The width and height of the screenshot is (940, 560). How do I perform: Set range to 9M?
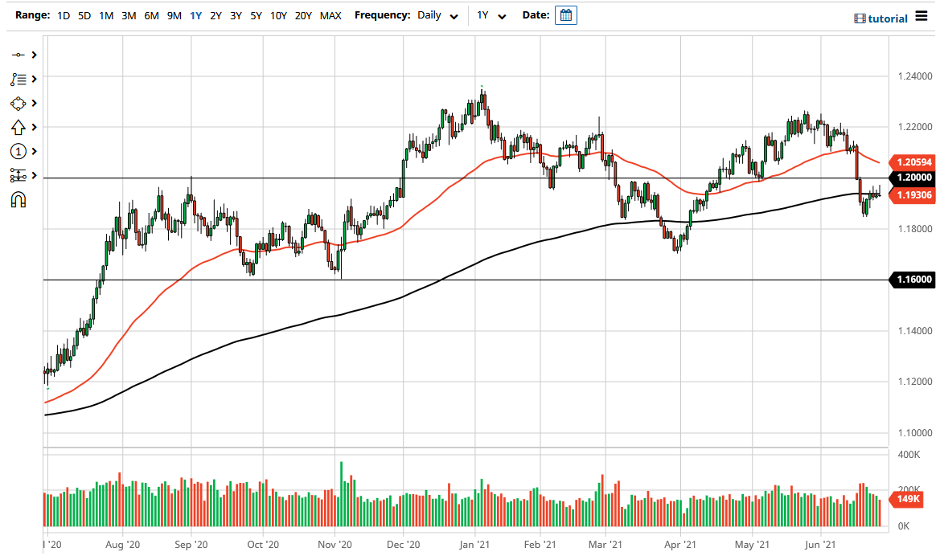[x=174, y=15]
